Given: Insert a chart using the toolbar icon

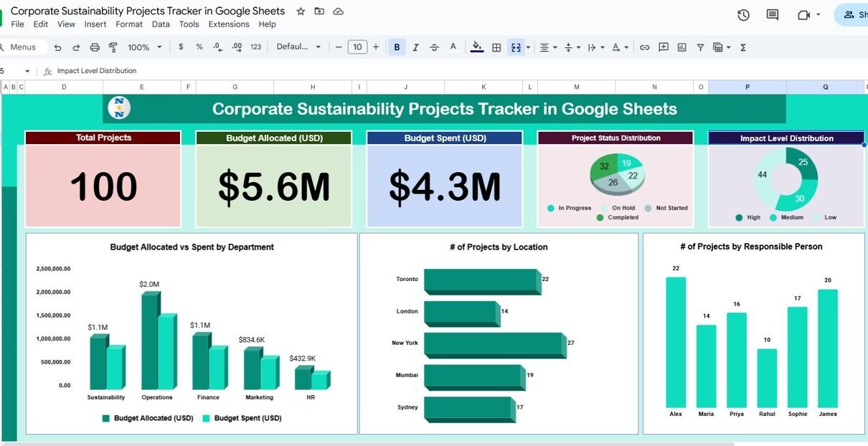Looking at the screenshot, I should pos(681,47).
